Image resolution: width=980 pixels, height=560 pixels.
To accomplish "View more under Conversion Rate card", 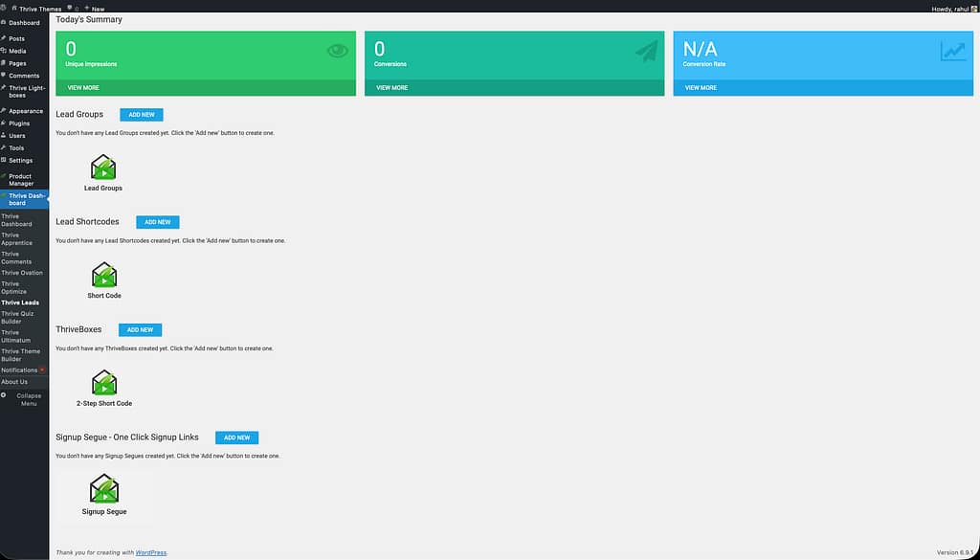I will point(701,87).
